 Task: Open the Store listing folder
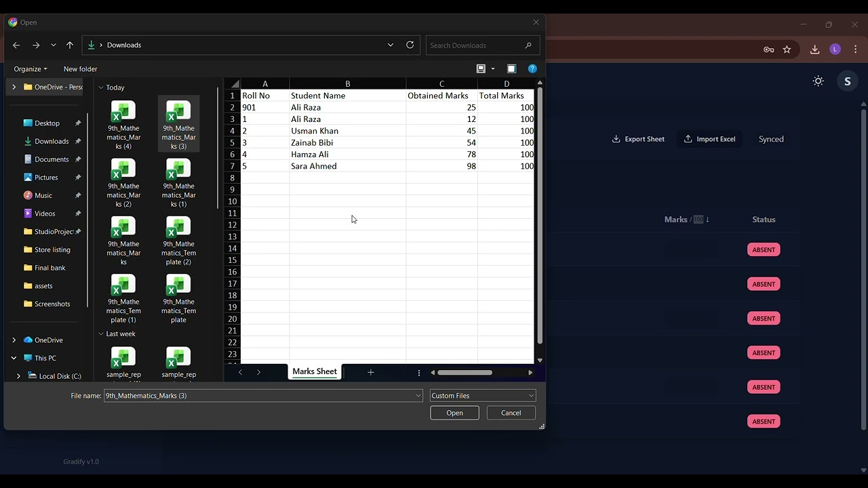click(x=52, y=249)
